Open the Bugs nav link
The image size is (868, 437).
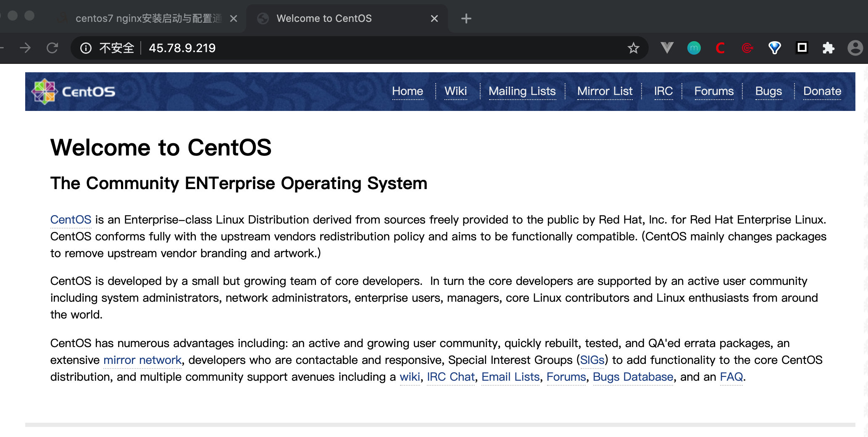tap(768, 91)
